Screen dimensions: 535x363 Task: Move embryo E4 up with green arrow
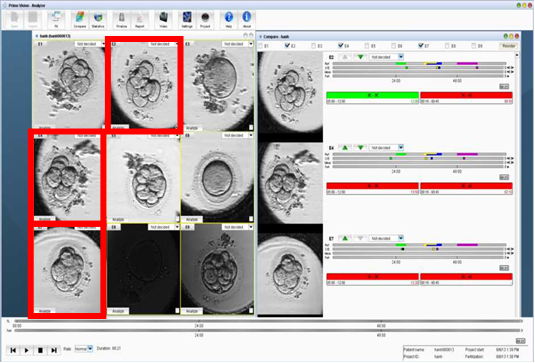345,148
